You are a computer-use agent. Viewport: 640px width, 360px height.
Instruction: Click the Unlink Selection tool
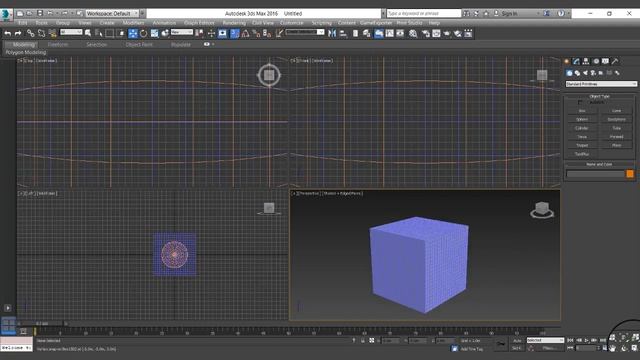(41, 33)
